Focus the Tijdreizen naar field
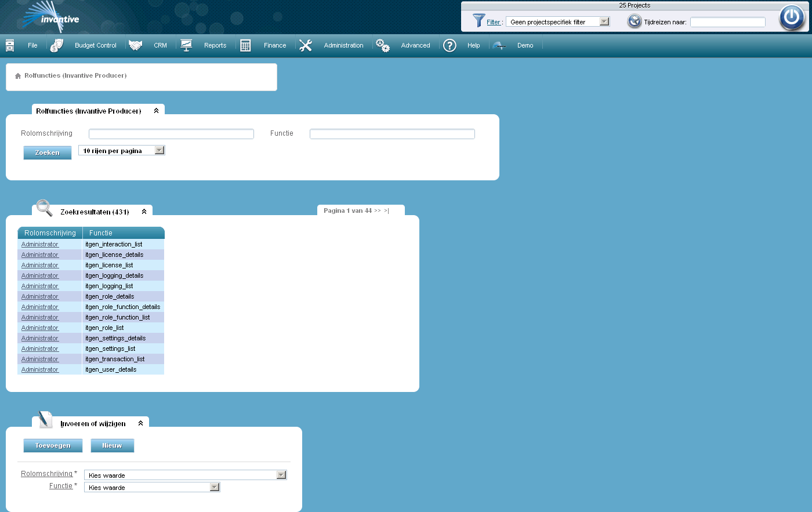Screen dimensions: 812x512 pos(728,22)
